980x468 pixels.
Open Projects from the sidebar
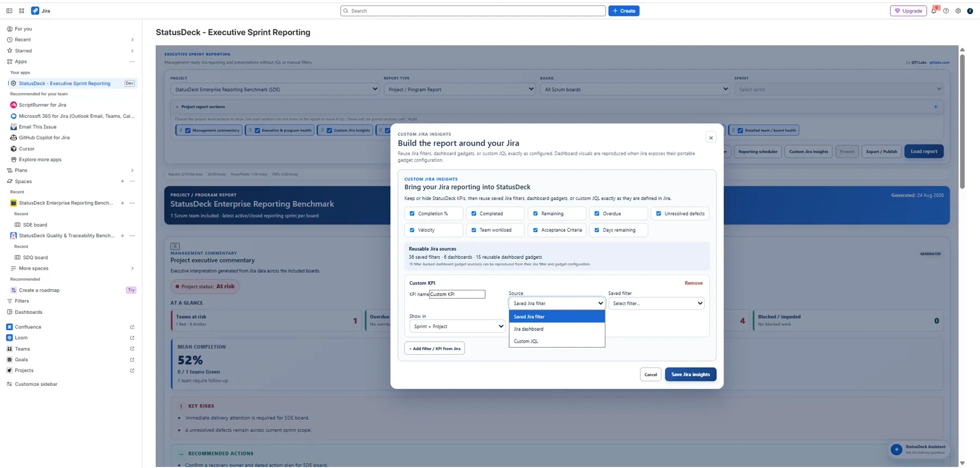pos(24,370)
